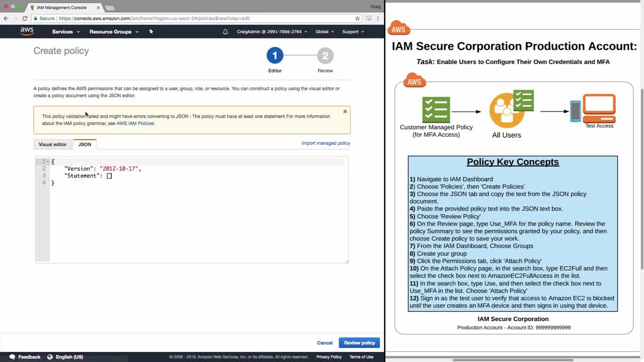Collapse the JSON block on line 1
The width and height of the screenshot is (644, 362).
[48, 161]
